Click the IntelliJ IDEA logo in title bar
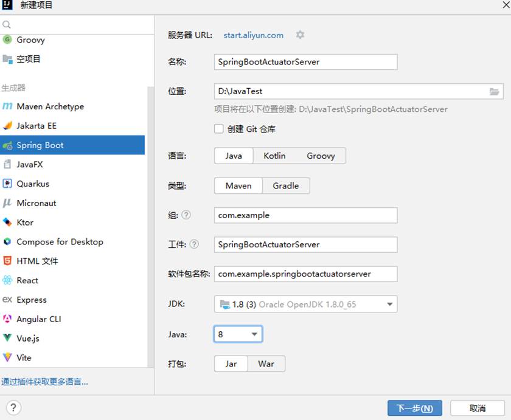Screen dimensions: 511x420 click(x=7, y=4)
